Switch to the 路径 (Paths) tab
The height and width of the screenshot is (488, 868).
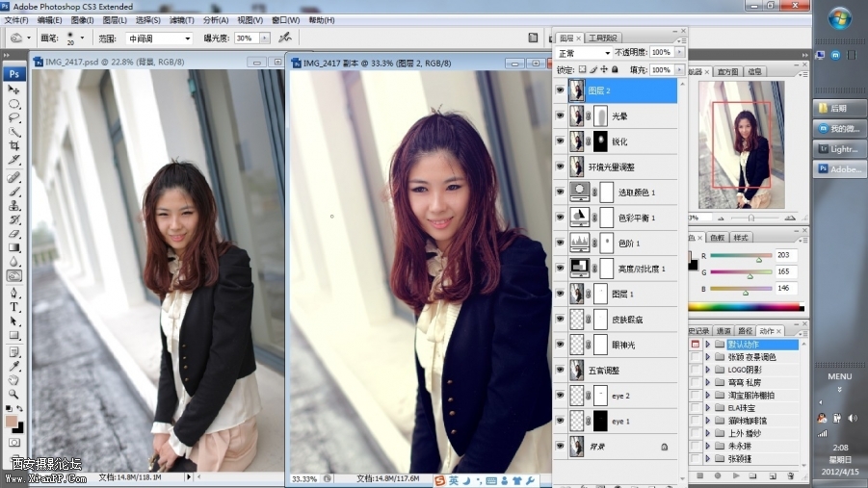click(746, 330)
